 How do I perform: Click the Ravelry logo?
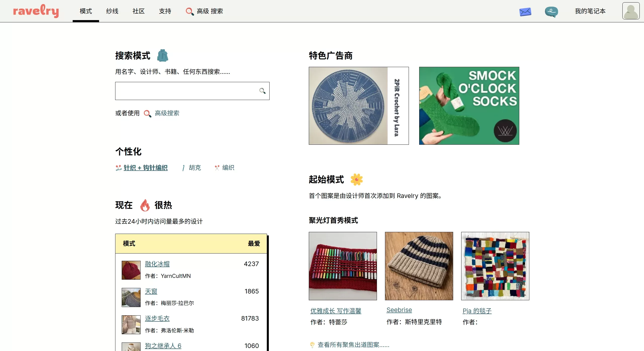coord(36,11)
